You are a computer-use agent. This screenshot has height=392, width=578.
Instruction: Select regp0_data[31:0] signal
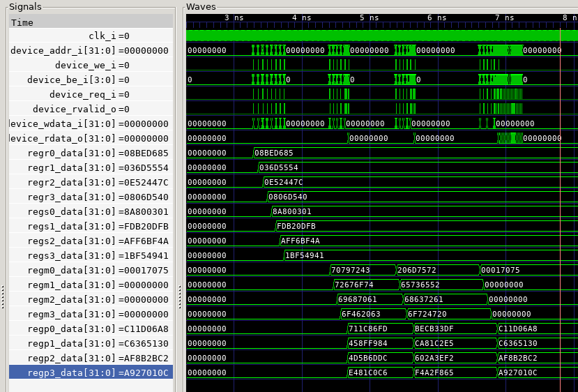[x=91, y=329]
